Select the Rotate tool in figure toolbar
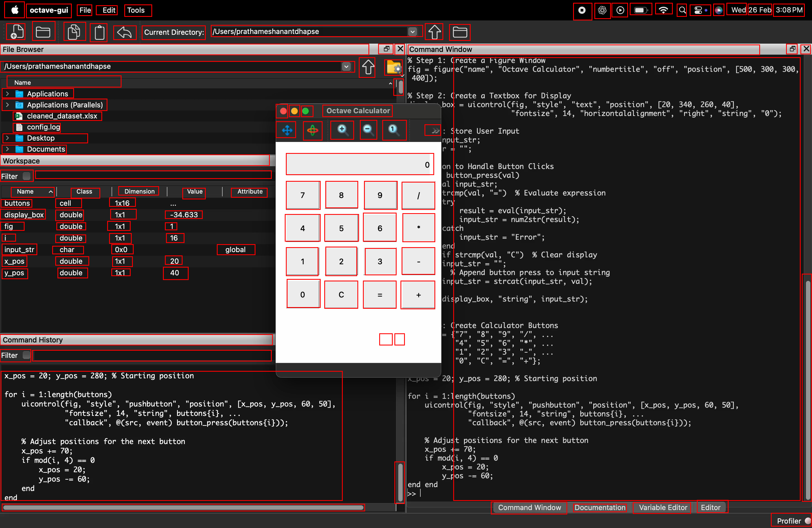 click(x=313, y=130)
